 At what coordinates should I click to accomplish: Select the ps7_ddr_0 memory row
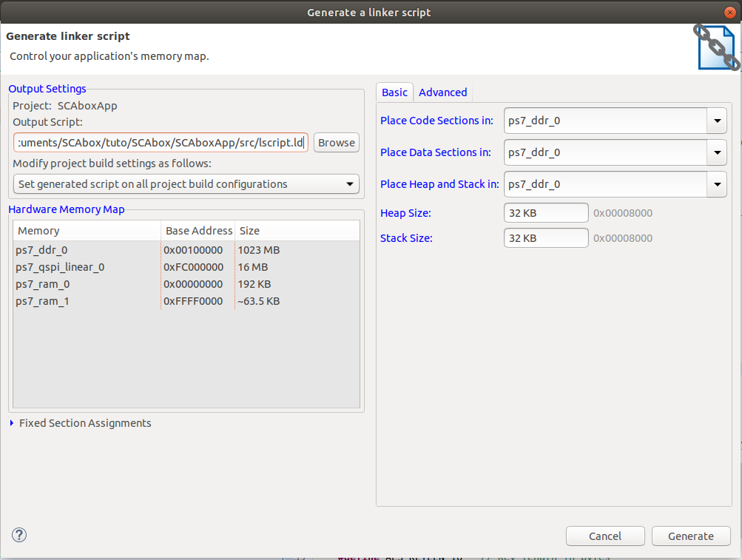[186, 250]
